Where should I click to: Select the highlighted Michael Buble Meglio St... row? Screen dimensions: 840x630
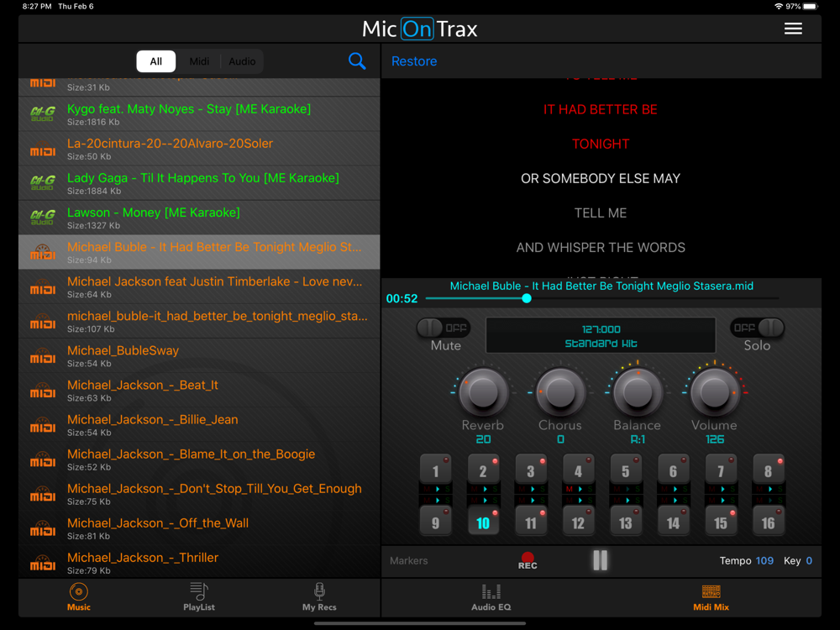click(199, 252)
